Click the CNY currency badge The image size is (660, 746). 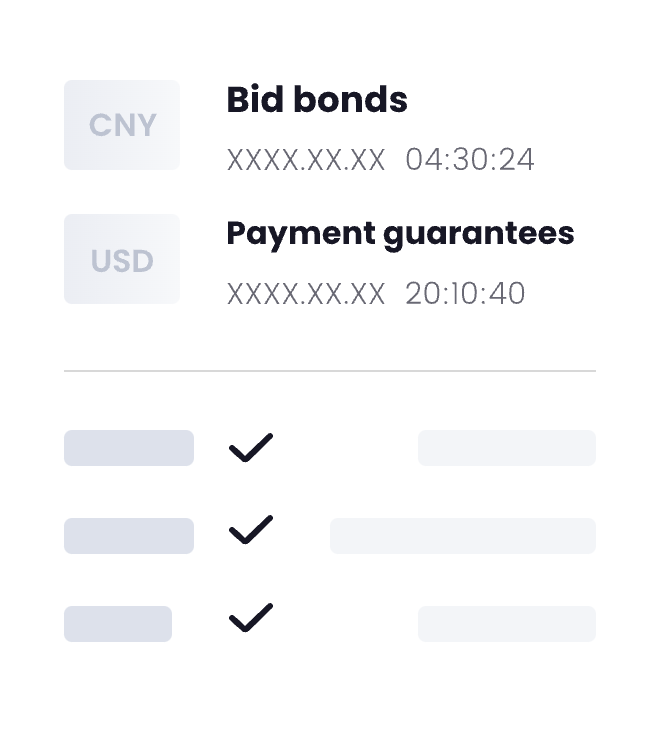tap(122, 125)
